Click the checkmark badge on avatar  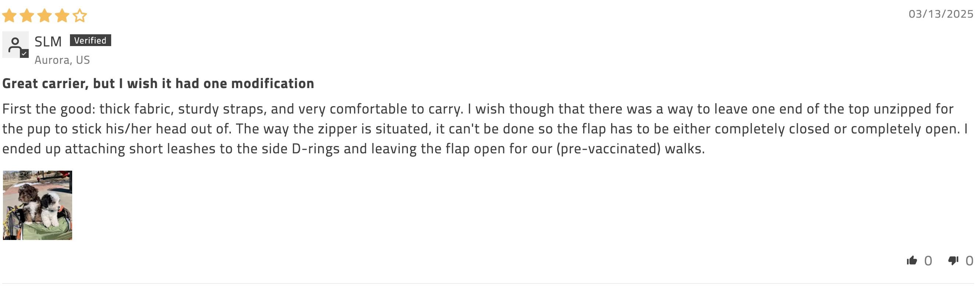click(x=24, y=54)
